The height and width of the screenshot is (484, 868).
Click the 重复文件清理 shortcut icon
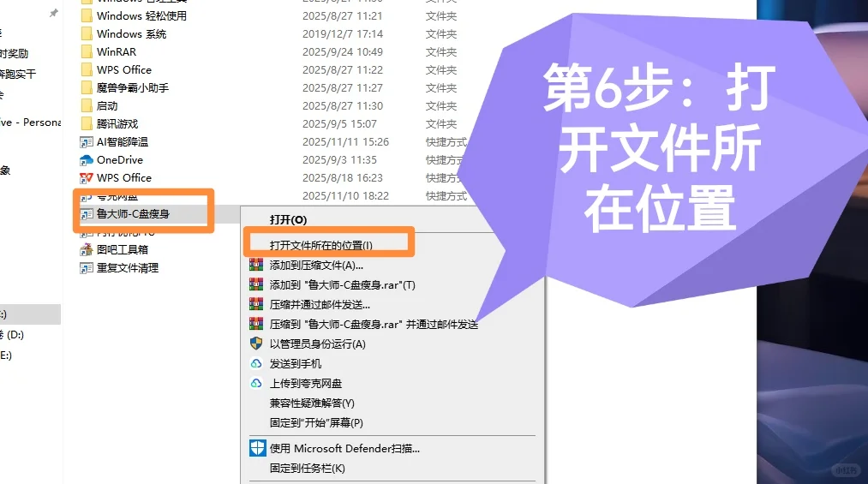click(x=87, y=268)
